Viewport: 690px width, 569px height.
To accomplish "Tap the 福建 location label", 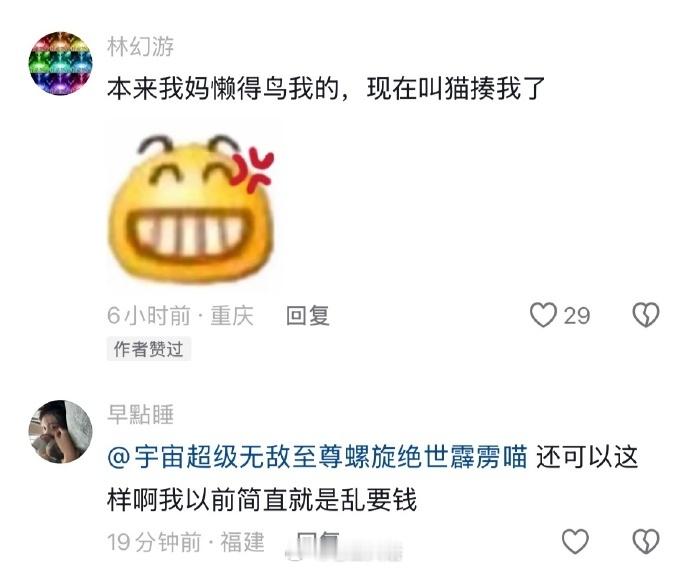I will pyautogui.click(x=242, y=542).
